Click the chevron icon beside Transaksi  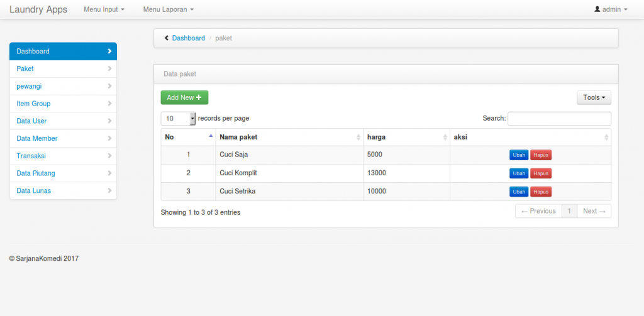click(x=109, y=156)
